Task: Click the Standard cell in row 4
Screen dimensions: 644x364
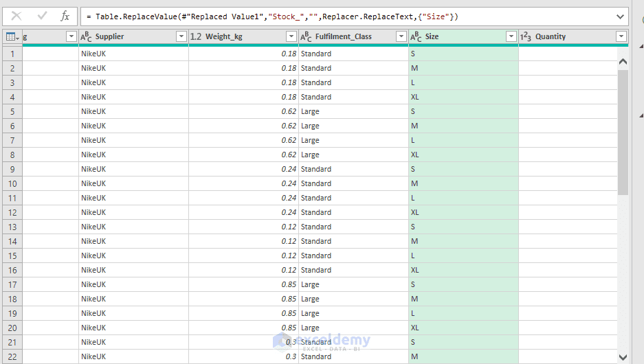Action: click(354, 97)
